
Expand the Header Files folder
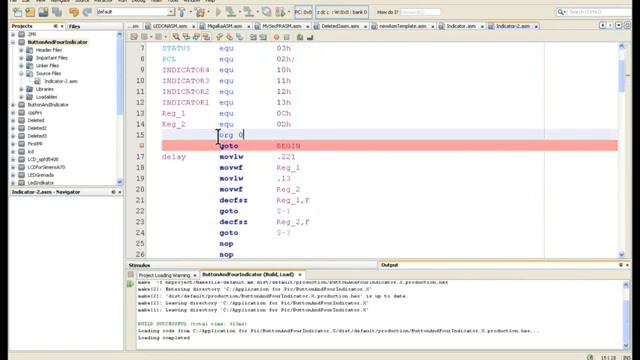coord(21,50)
